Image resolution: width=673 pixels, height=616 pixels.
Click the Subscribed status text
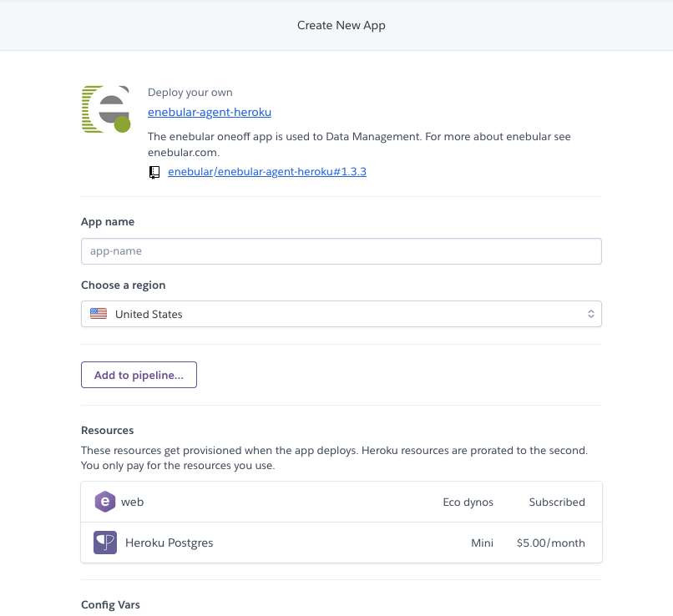coord(557,502)
